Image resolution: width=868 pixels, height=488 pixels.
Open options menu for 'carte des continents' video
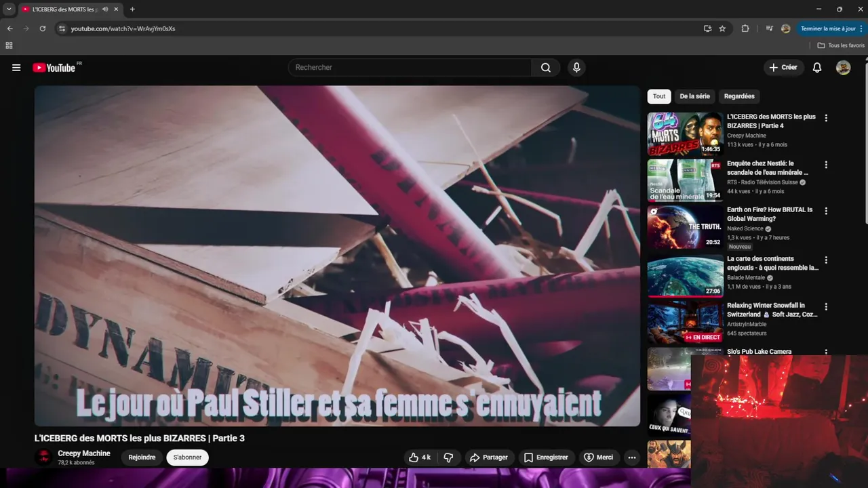pyautogui.click(x=826, y=260)
